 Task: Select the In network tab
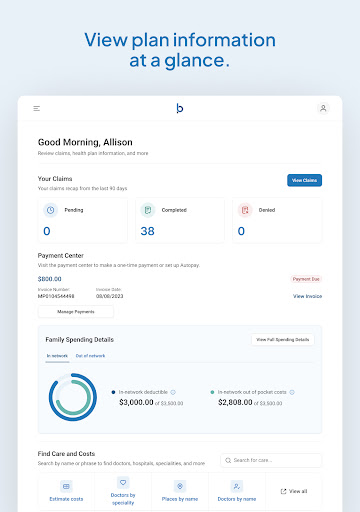(x=57, y=356)
